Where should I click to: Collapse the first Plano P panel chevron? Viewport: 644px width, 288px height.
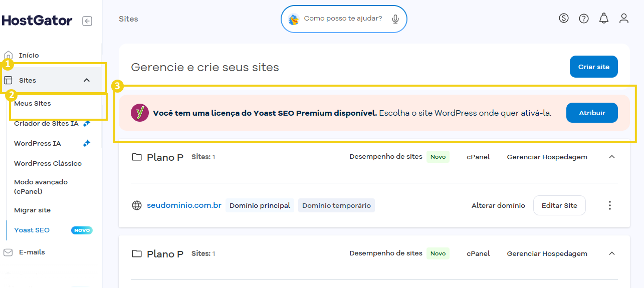point(611,157)
